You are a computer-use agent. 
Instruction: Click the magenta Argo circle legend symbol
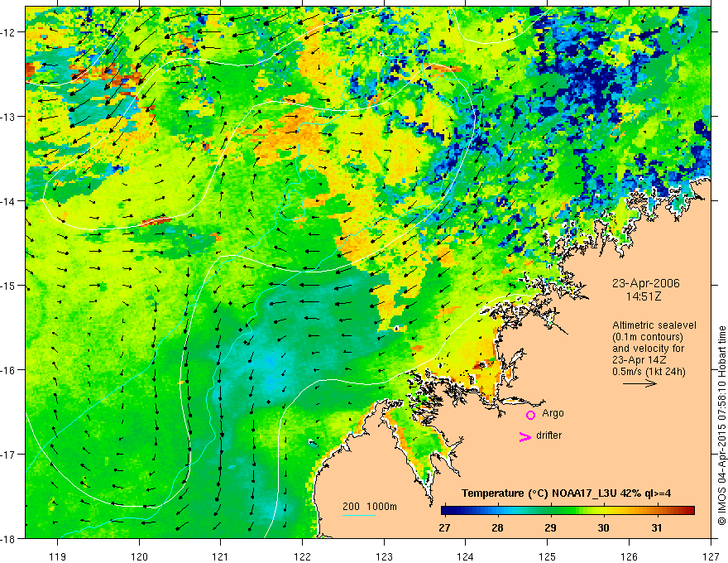[x=530, y=415]
